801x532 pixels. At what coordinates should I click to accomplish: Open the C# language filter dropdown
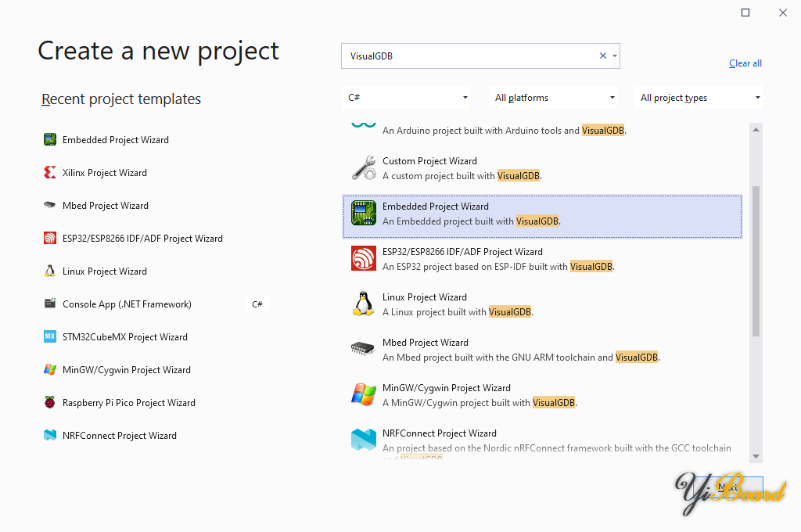(408, 98)
